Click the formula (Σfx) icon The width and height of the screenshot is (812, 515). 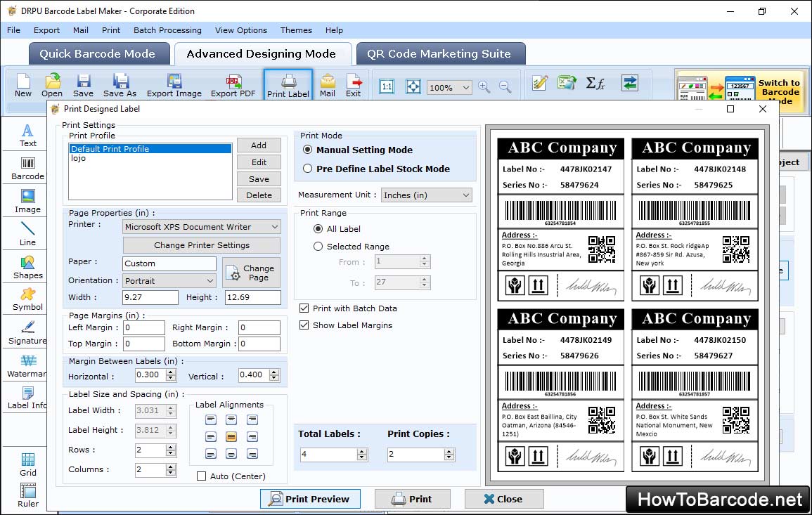(595, 83)
